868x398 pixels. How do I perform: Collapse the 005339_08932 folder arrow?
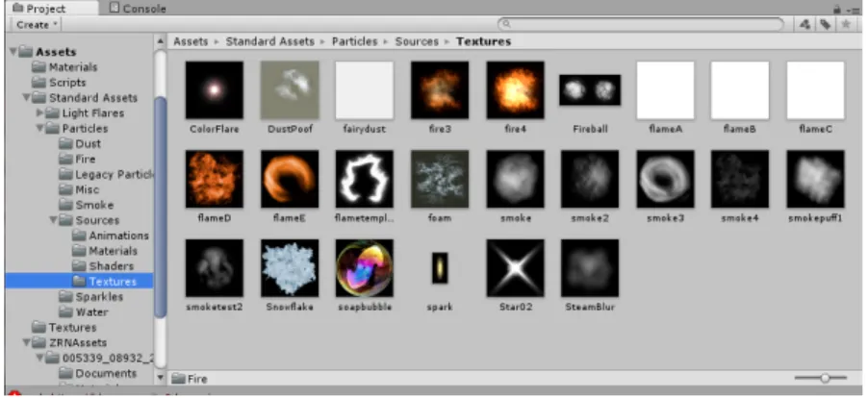tap(39, 359)
